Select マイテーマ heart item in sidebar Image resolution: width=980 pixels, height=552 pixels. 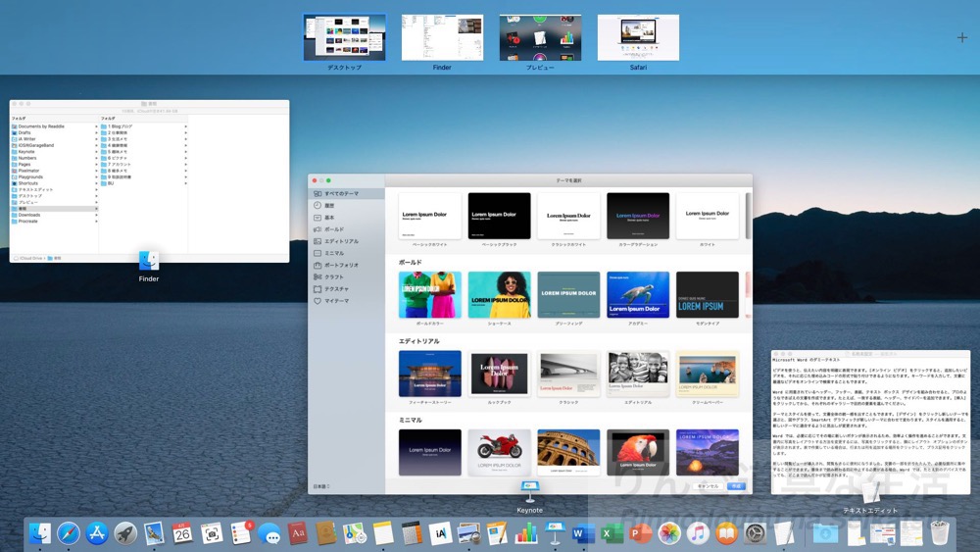(x=346, y=301)
